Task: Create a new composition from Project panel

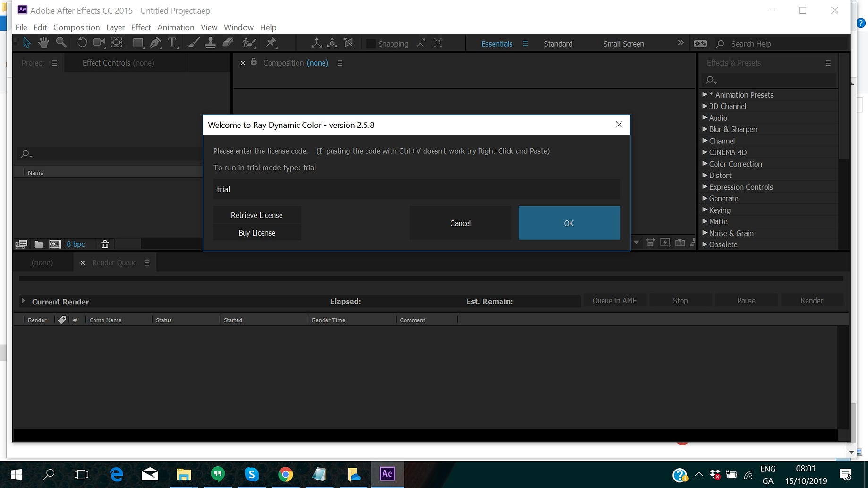Action: pyautogui.click(x=55, y=244)
